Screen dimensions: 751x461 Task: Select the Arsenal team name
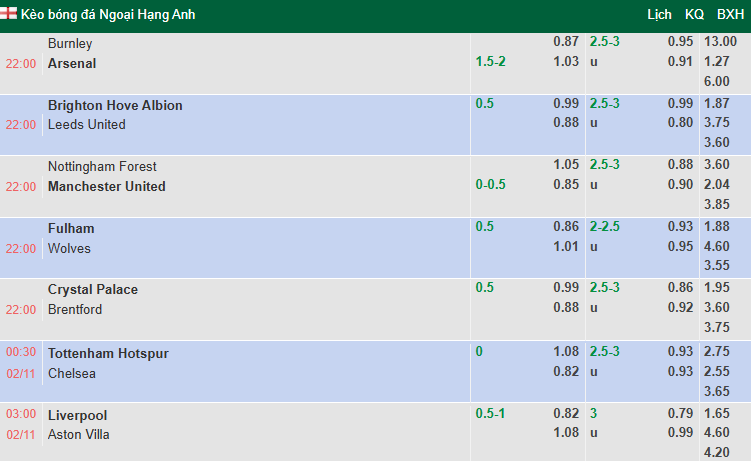click(x=72, y=63)
